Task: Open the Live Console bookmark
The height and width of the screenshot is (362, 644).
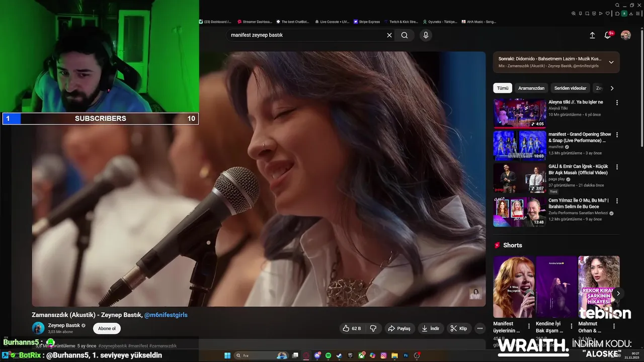Action: click(332, 22)
